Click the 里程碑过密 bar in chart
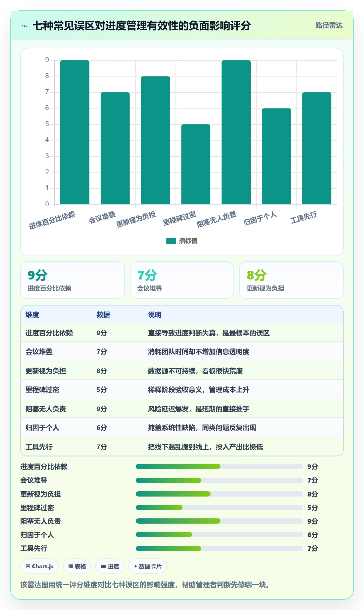 pyautogui.click(x=196, y=164)
